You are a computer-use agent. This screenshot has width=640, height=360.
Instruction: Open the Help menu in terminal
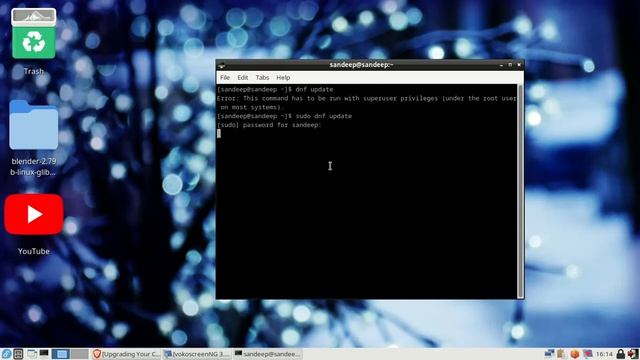click(283, 78)
